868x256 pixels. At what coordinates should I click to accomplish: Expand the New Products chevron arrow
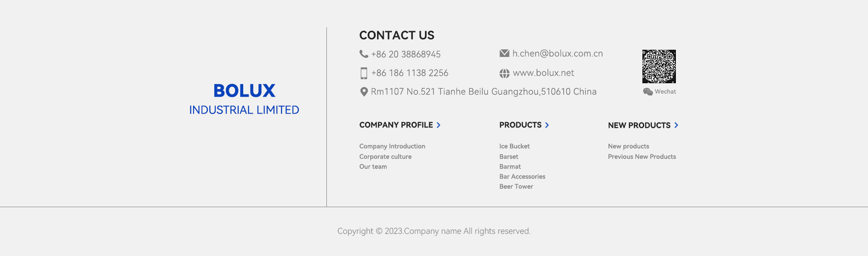(676, 125)
